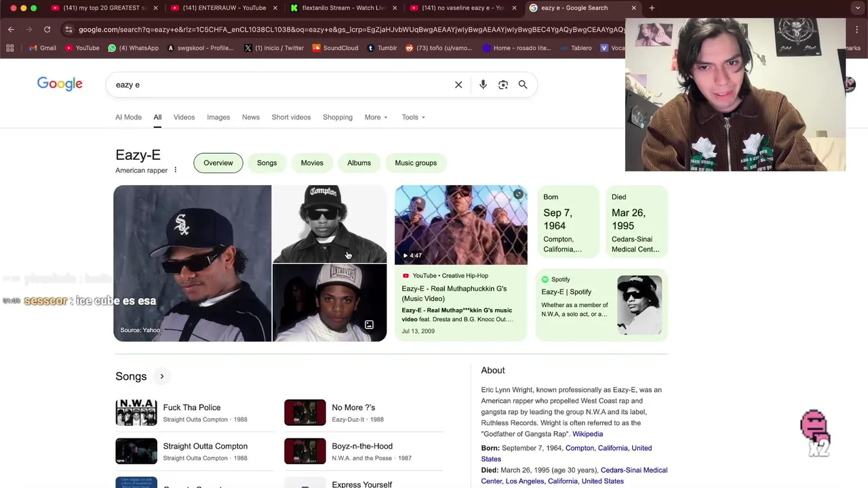Switch to the 'no vaseline eazy e' YouTube tab

point(462,8)
